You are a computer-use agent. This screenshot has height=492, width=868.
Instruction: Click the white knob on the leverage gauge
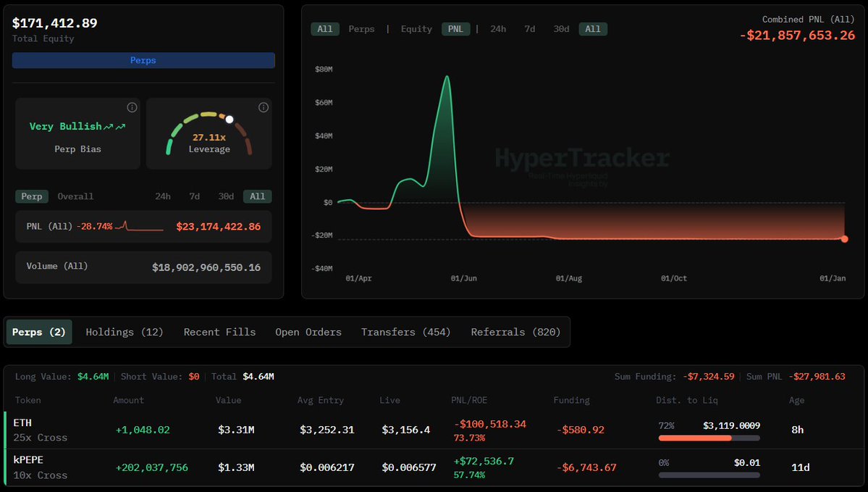coord(229,120)
